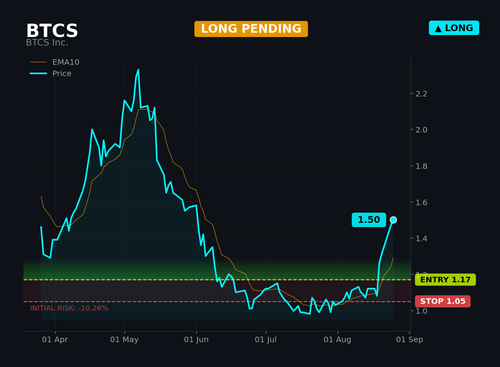Click the BTCS ticker title

coord(52,31)
